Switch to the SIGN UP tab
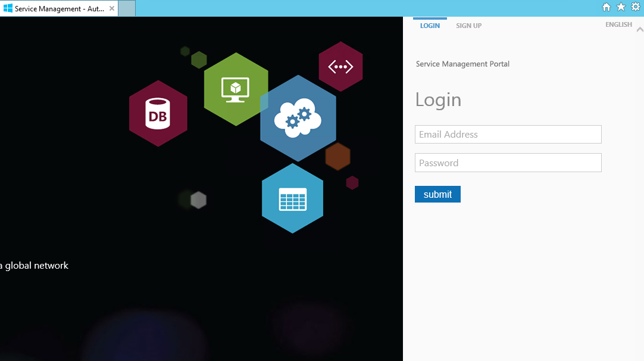This screenshot has width=644, height=361. (468, 26)
